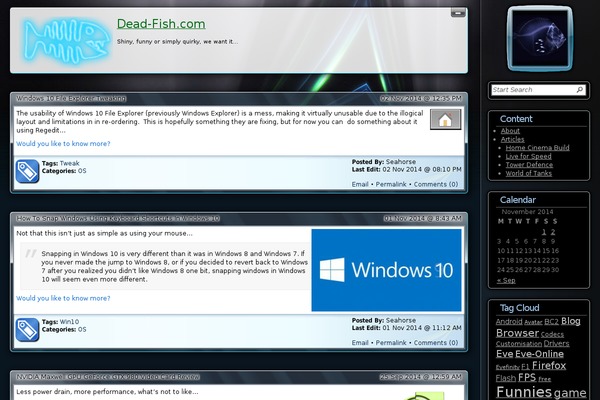Click the neon fish skeleton logo

point(66,41)
